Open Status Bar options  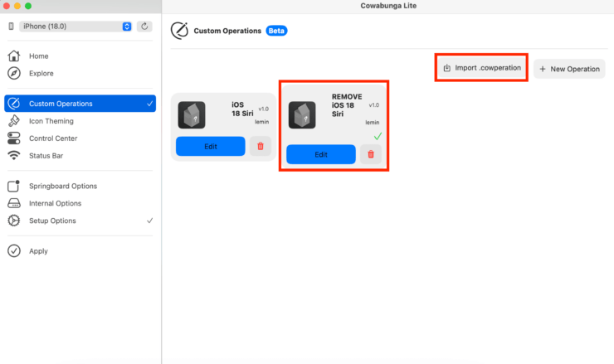[x=80, y=155]
